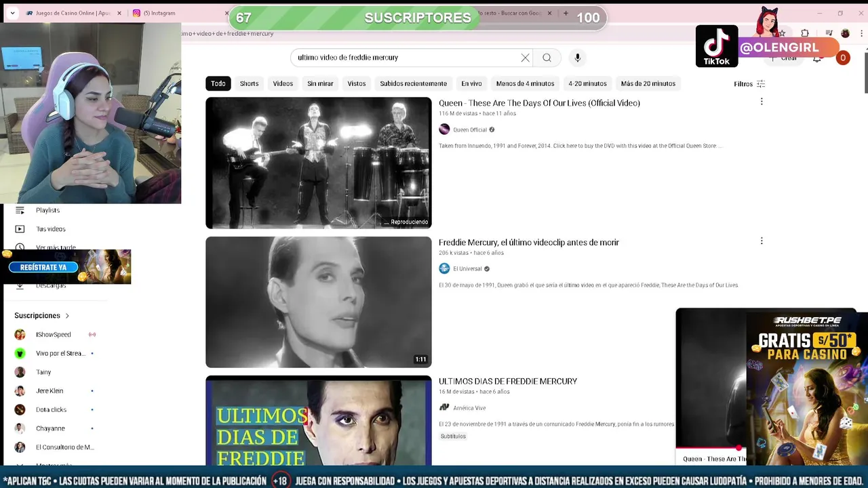Select Más de 20 minutos chip
The image size is (868, 488).
point(648,83)
